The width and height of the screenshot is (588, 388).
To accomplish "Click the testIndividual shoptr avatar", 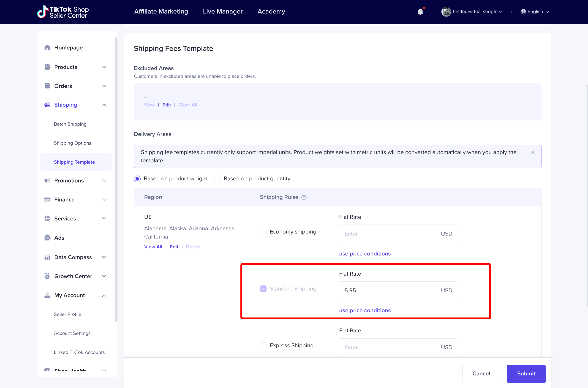I will pyautogui.click(x=446, y=12).
